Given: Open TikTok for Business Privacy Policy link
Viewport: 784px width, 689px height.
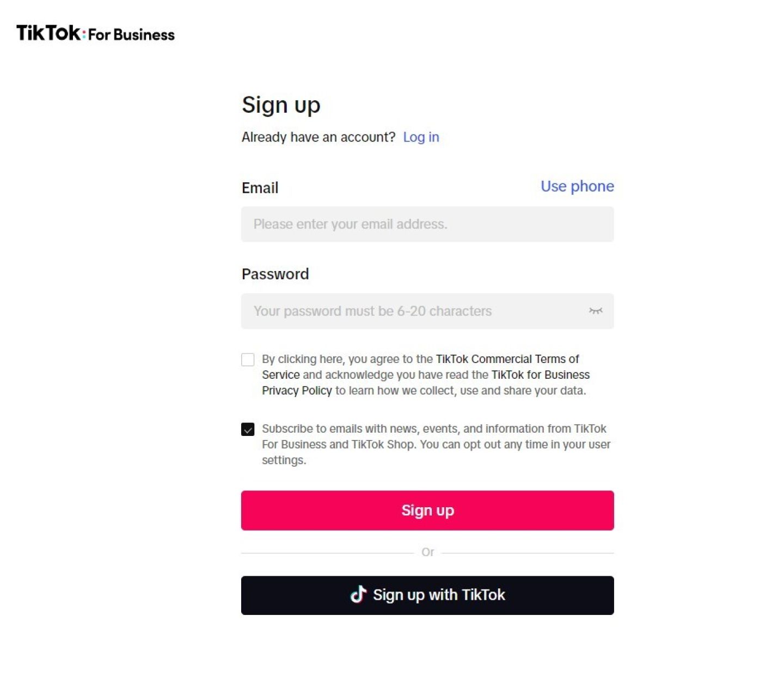Looking at the screenshot, I should (x=540, y=375).
